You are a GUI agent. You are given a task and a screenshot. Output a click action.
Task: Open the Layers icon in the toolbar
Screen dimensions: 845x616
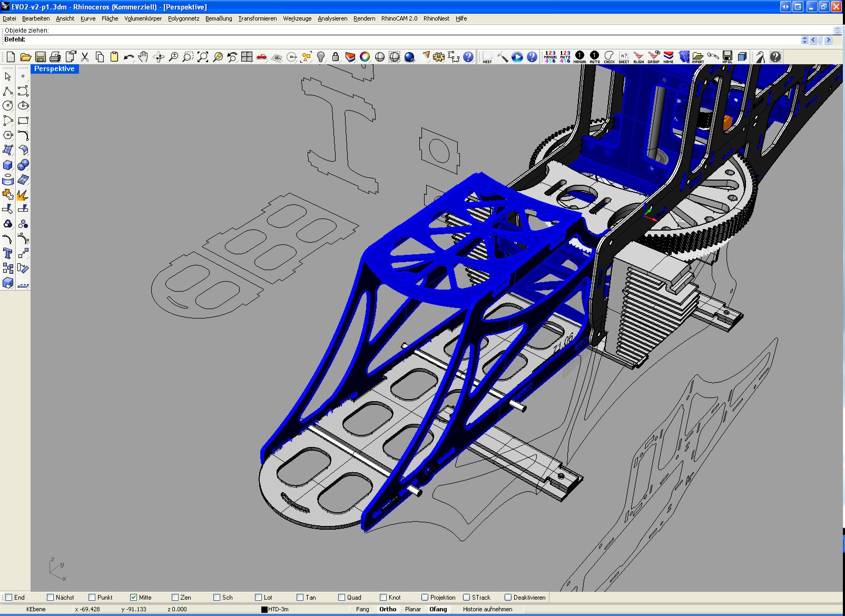pos(350,57)
